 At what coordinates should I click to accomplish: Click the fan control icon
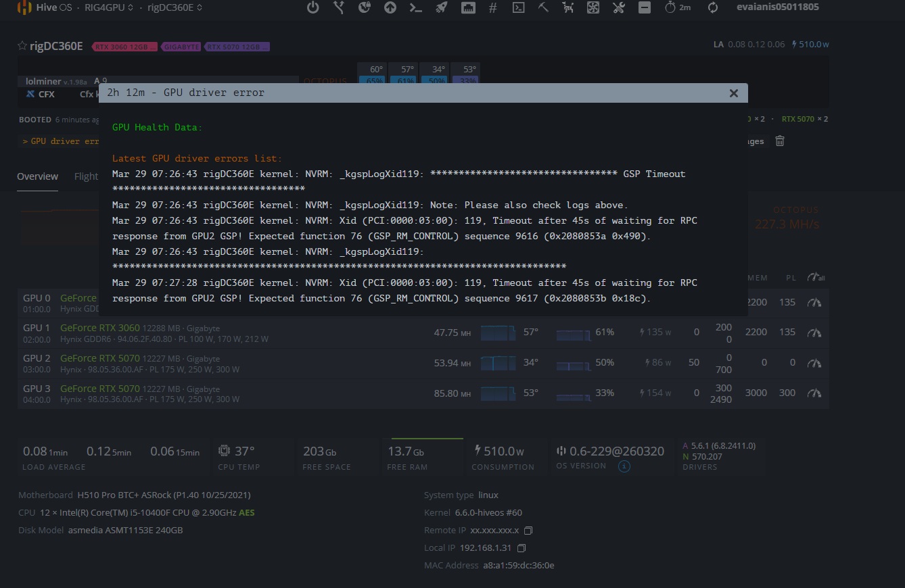593,7
